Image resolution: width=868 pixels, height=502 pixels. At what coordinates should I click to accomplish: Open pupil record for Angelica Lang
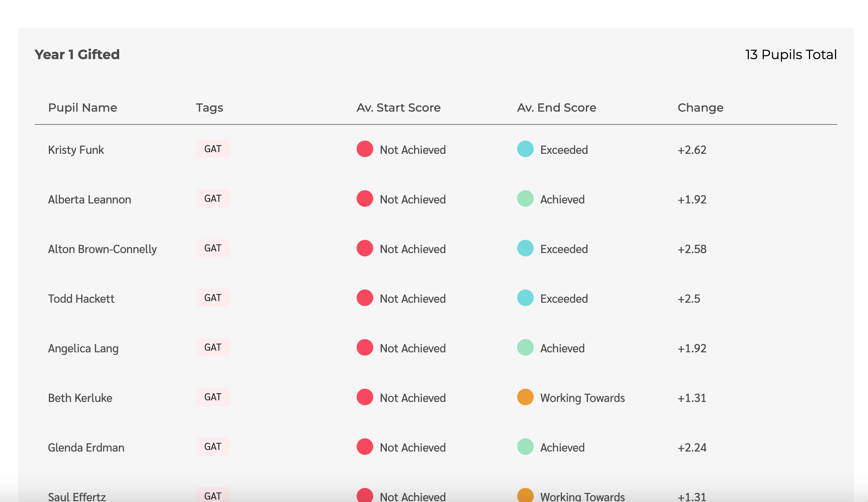[83, 348]
